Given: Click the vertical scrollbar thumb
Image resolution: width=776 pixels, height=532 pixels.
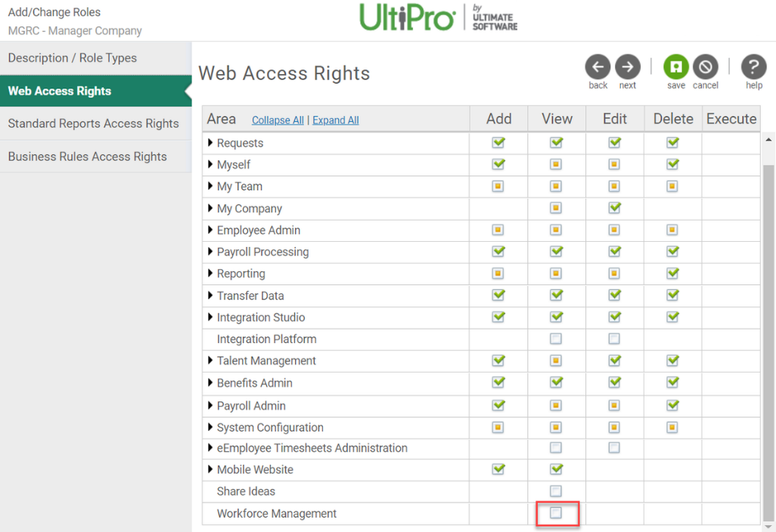Looking at the screenshot, I should point(769,332).
